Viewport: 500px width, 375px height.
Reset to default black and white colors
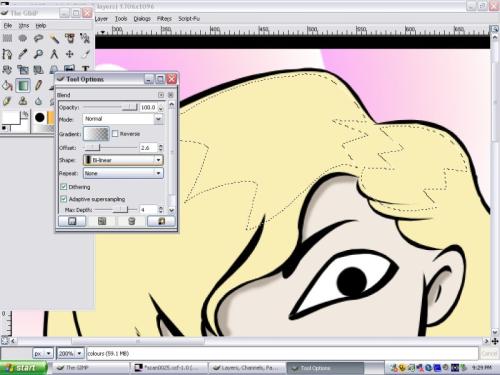coord(4,128)
